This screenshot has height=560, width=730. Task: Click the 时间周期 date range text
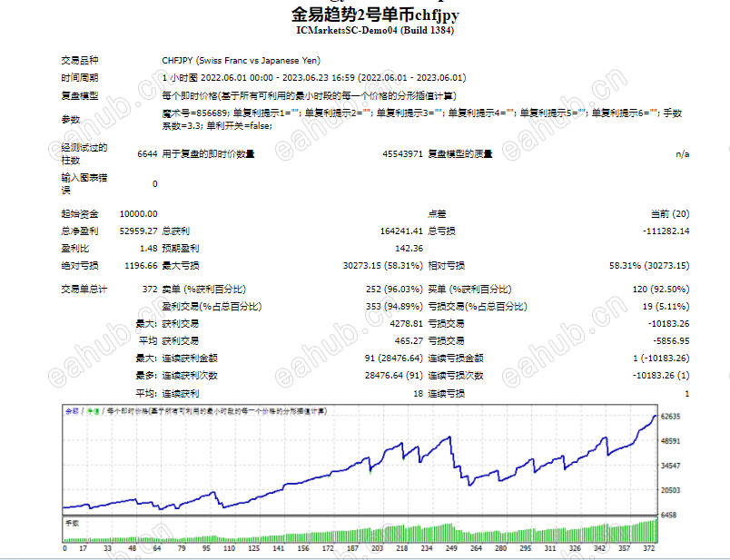(x=314, y=78)
